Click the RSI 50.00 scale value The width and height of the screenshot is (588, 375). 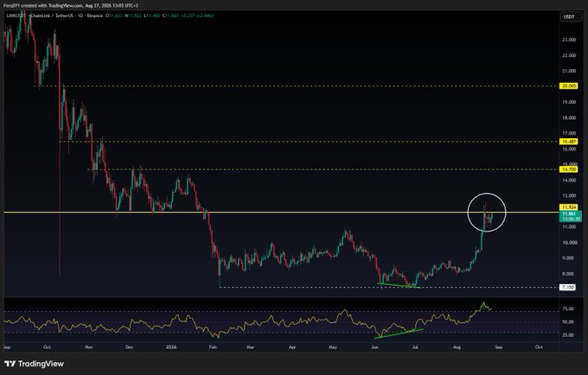pyautogui.click(x=568, y=321)
